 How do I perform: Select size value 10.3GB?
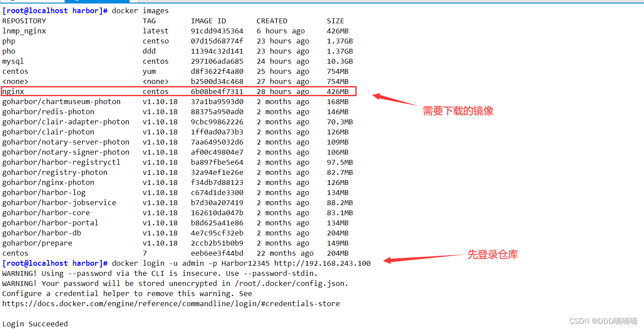[340, 61]
